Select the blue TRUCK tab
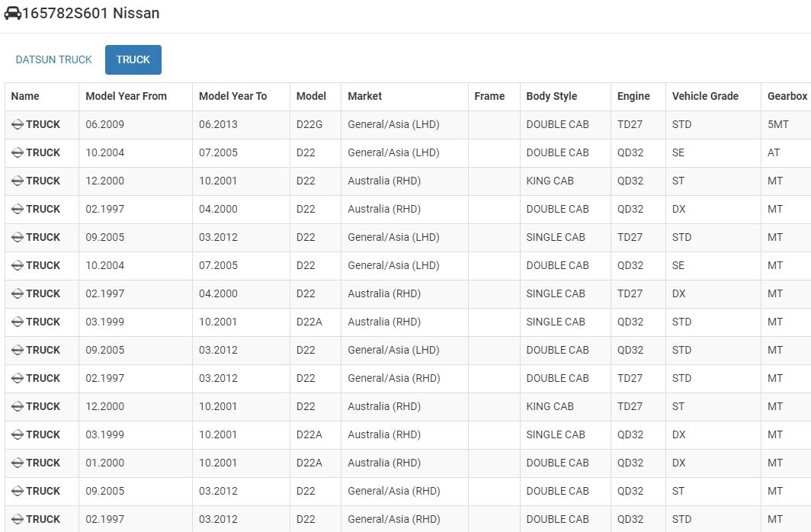The width and height of the screenshot is (811, 532). (133, 59)
